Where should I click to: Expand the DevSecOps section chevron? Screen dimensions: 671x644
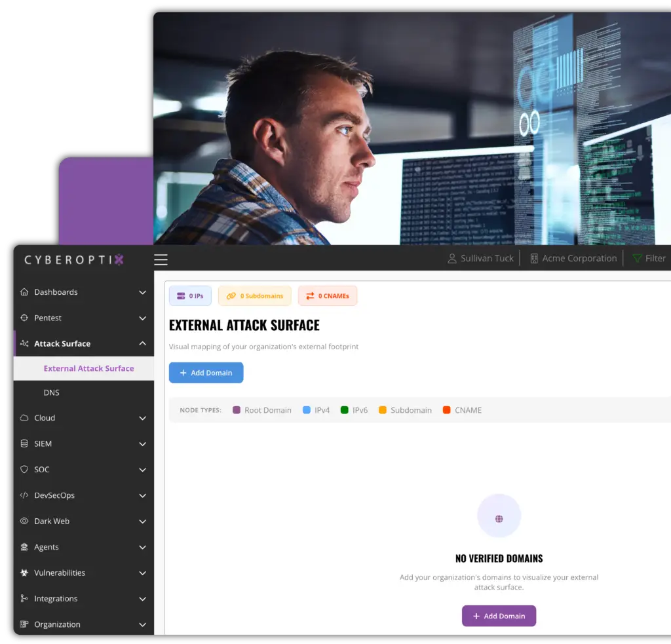click(143, 496)
